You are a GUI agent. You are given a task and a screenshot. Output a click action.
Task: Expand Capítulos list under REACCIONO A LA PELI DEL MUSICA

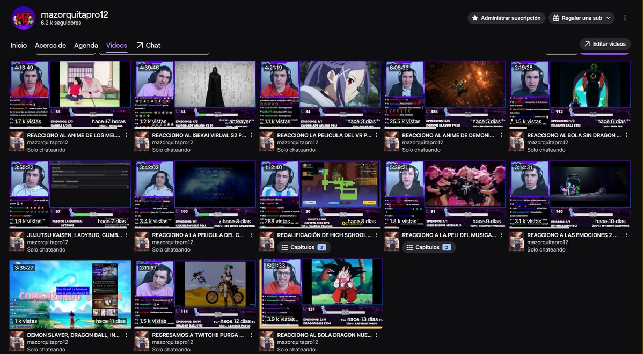point(429,247)
